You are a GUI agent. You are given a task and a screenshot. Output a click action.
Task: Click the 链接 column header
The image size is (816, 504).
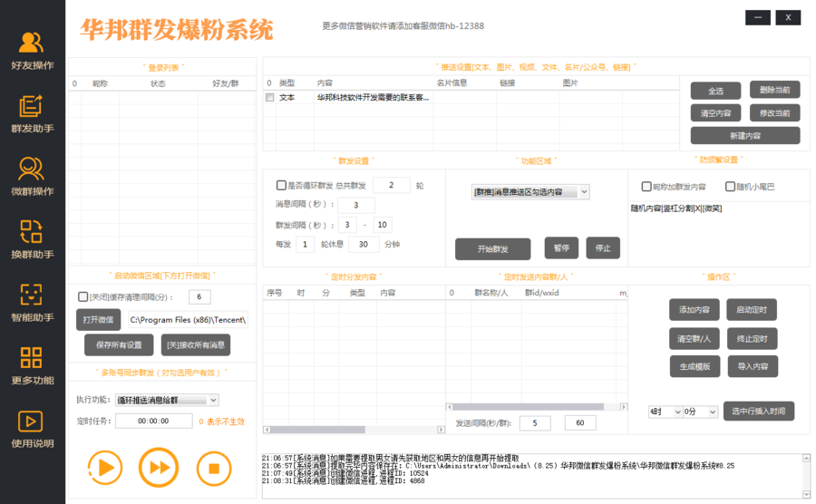508,82
